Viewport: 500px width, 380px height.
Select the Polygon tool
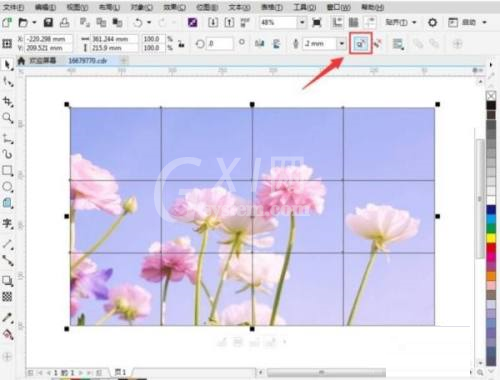(7, 203)
